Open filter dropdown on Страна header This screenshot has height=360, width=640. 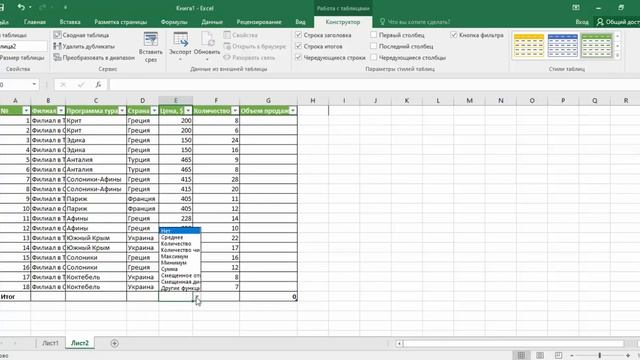pos(154,111)
